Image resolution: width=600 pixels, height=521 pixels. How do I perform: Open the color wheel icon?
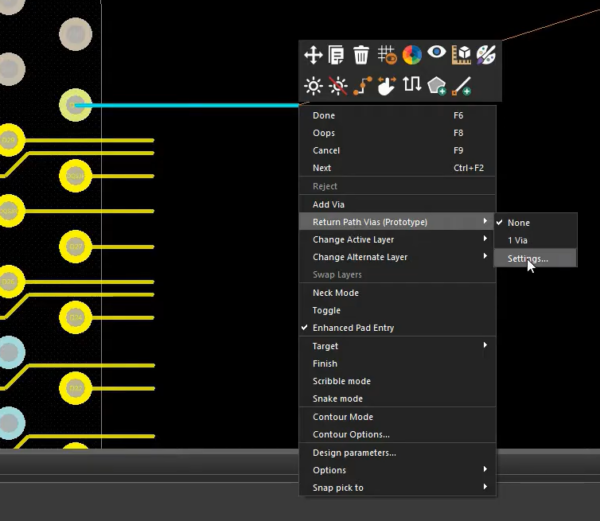tap(412, 55)
